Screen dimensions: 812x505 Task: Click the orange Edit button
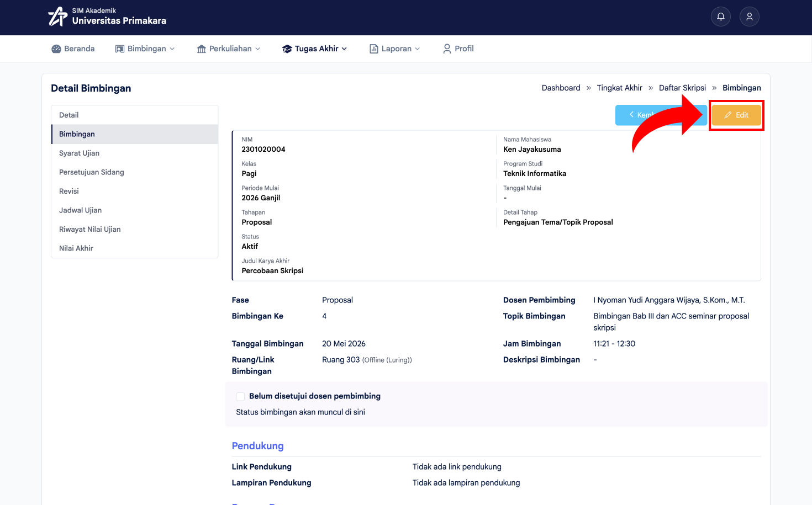(736, 115)
